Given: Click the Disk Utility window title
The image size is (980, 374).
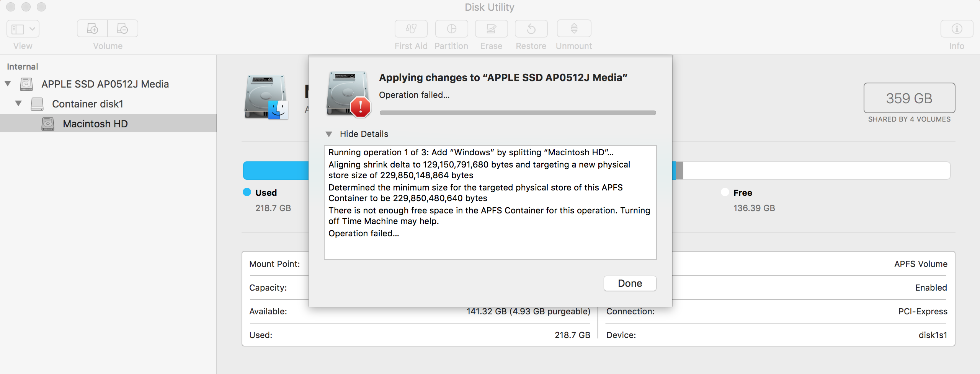Looking at the screenshot, I should point(490,7).
